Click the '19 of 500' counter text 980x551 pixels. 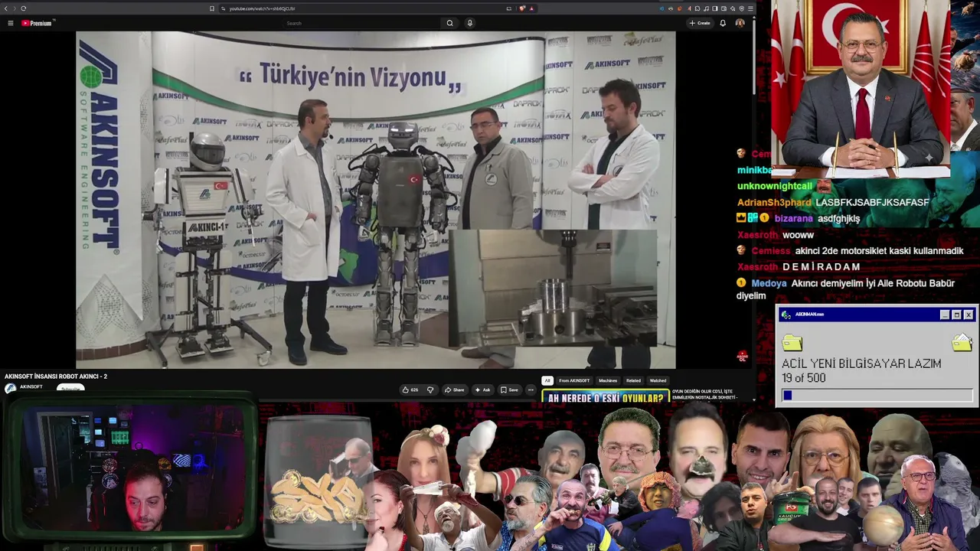click(804, 378)
